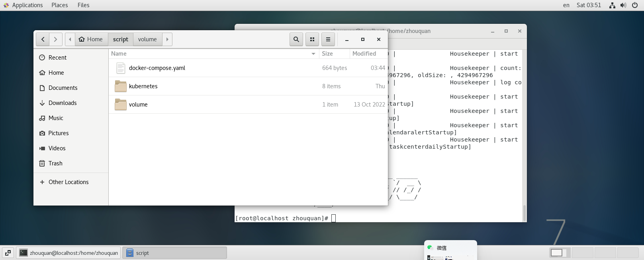Select the kubernetes folder
644x260 pixels.
pos(143,86)
